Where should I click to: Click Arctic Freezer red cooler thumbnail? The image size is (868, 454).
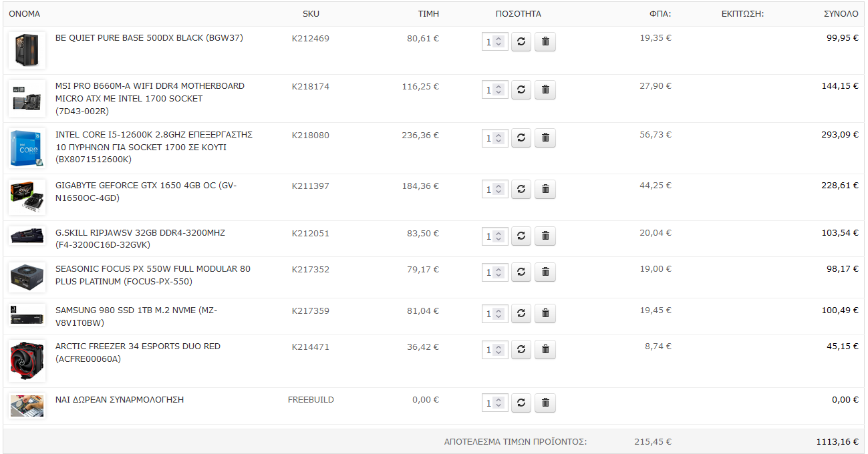(27, 361)
